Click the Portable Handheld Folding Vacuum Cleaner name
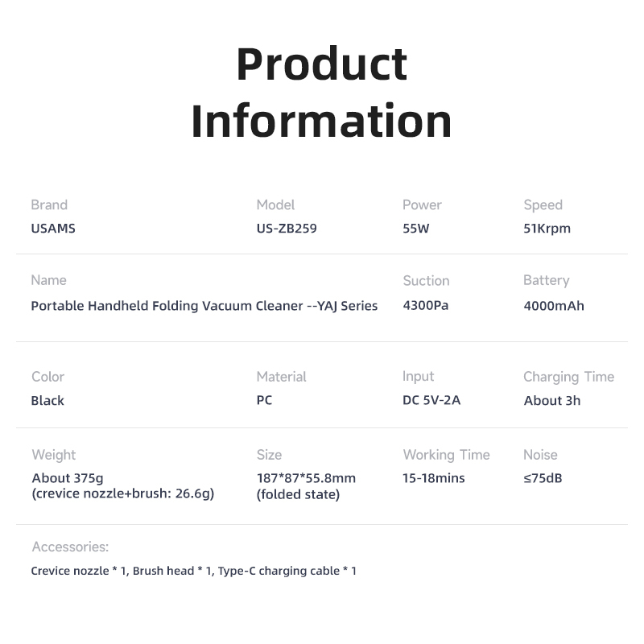The height and width of the screenshot is (644, 644). tap(204, 306)
